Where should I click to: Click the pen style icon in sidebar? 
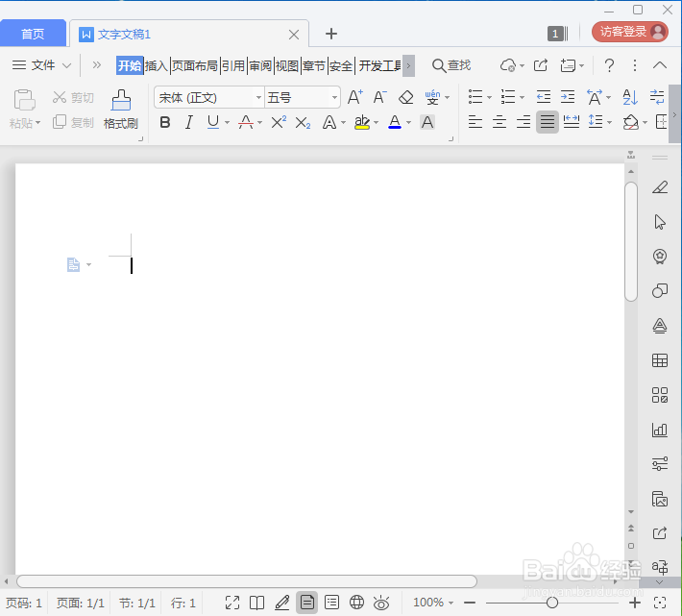point(659,188)
